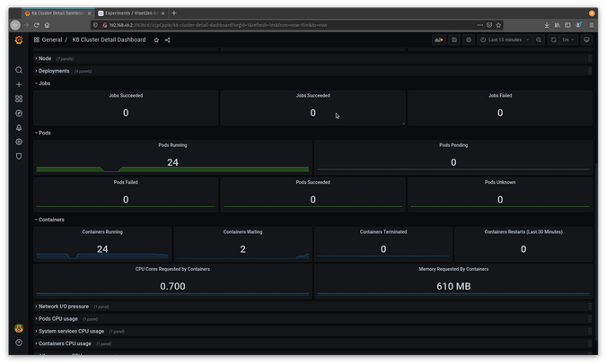This screenshot has width=606, height=364.
Task: Click the Pods Unknown panel title
Action: [x=500, y=182]
